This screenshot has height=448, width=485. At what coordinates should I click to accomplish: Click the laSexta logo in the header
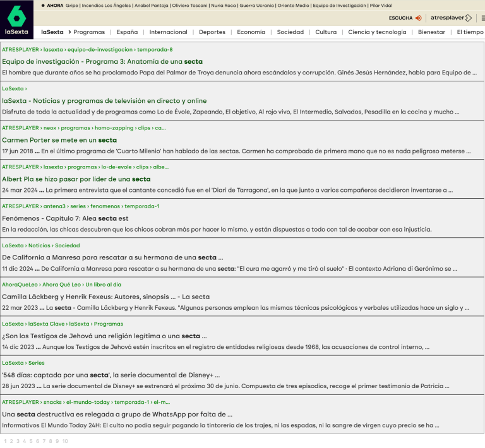(x=16, y=20)
